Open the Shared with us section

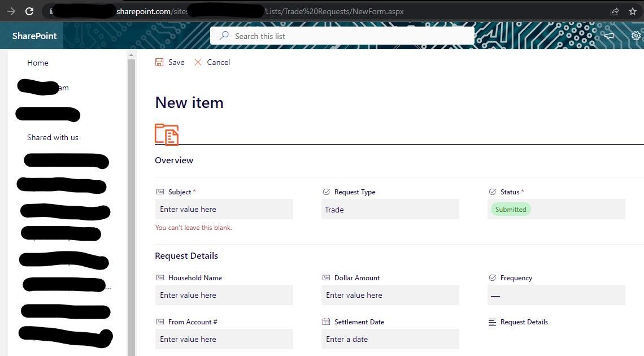tap(53, 137)
